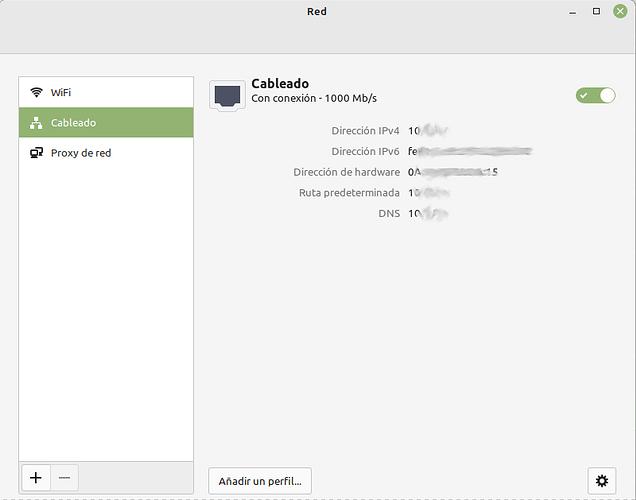Click the blurred Dirección IPv4 value
This screenshot has height=500, width=636.
[x=428, y=131]
